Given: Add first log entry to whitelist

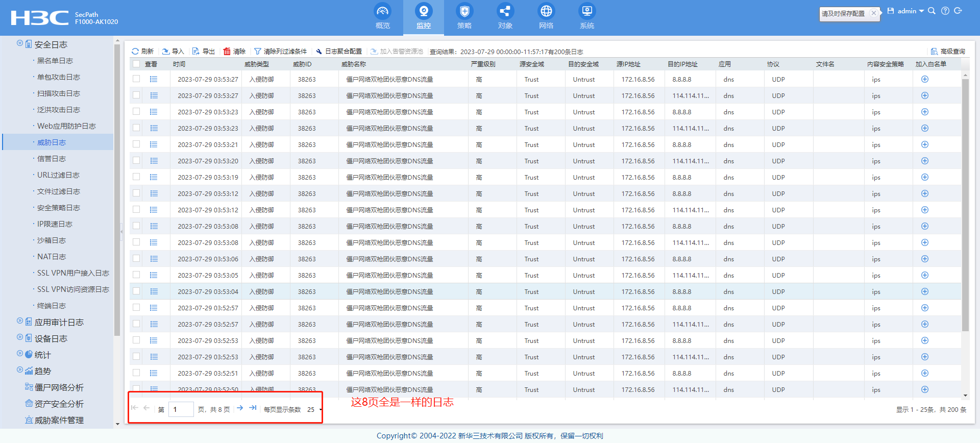Looking at the screenshot, I should [x=924, y=79].
